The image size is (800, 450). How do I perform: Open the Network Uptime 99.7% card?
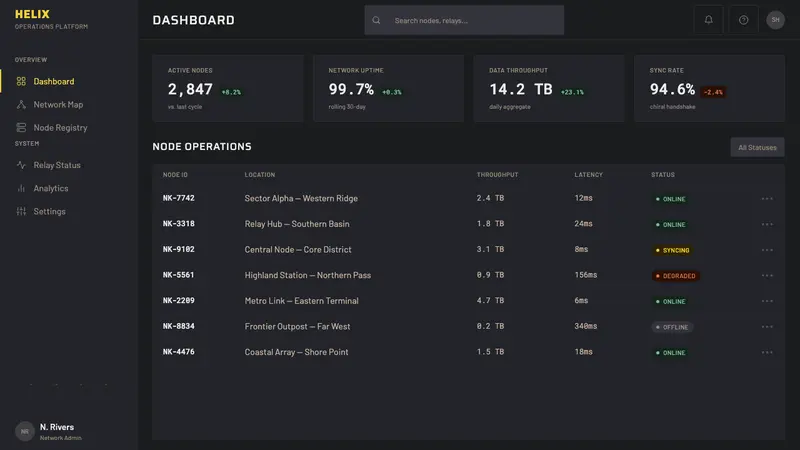tap(388, 88)
